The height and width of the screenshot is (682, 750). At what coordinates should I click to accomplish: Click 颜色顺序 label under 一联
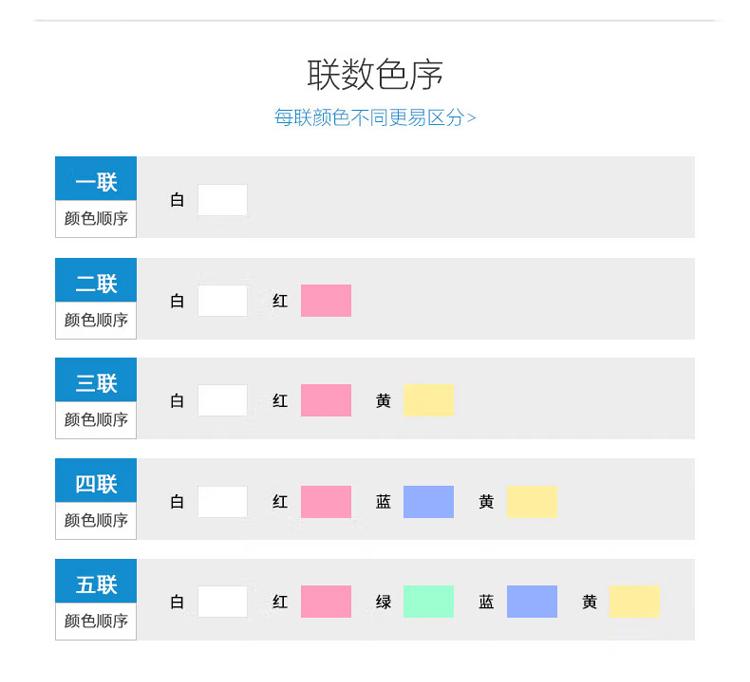(96, 219)
